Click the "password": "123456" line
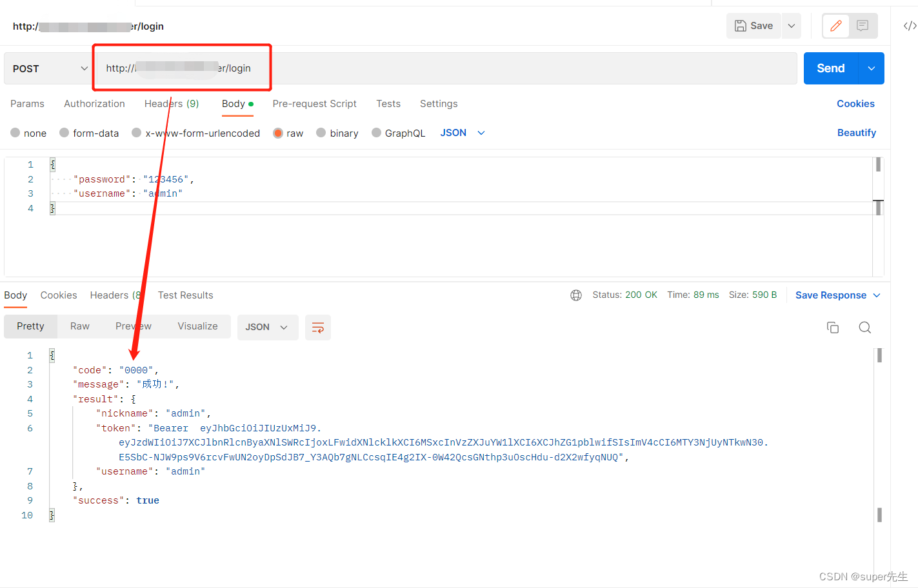 (134, 179)
